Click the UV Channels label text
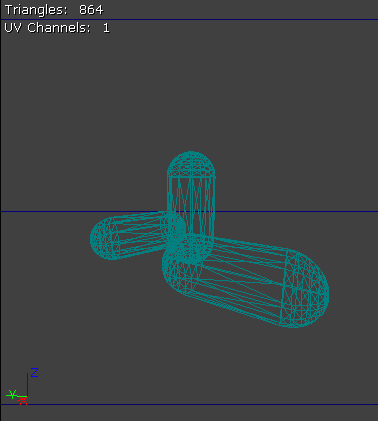Screen dimensions: 378x421 pyautogui.click(x=47, y=28)
